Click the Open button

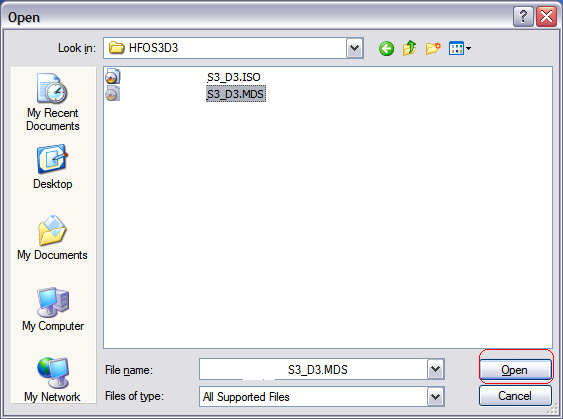(515, 369)
